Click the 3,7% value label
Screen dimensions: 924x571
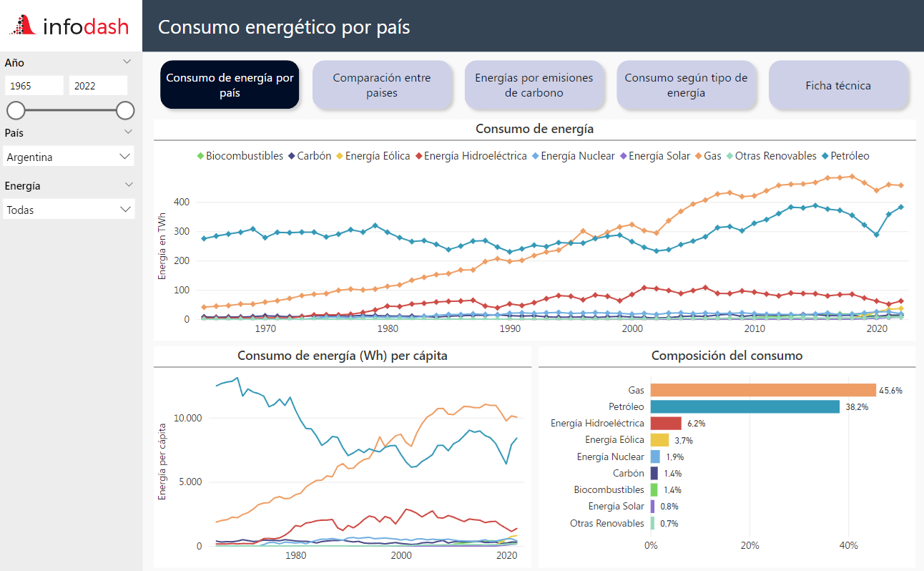tap(683, 440)
